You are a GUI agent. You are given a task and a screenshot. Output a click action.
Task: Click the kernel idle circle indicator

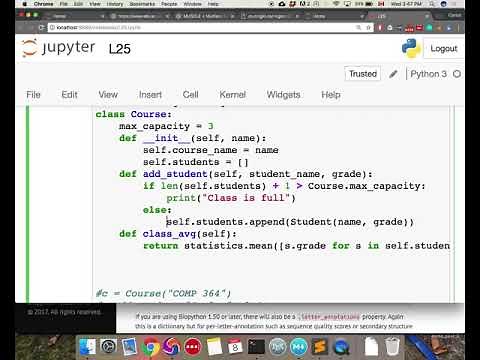pos(457,74)
